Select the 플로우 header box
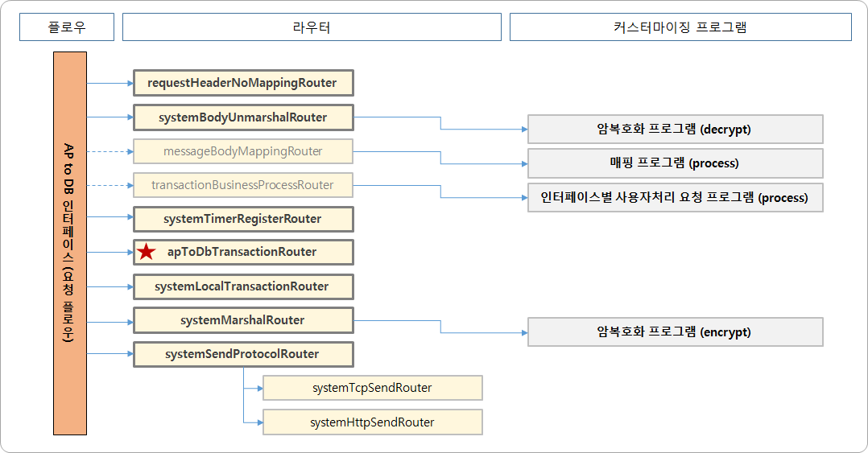The image size is (868, 453). point(67,27)
